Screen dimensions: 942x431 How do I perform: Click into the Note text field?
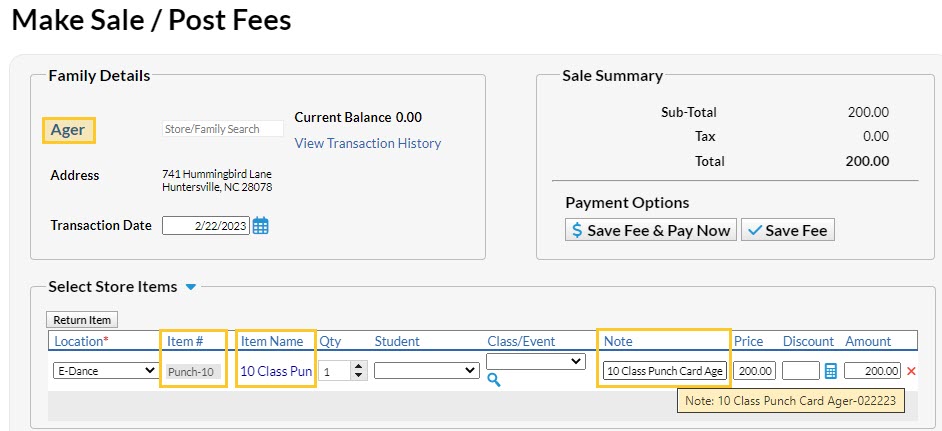pyautogui.click(x=665, y=371)
